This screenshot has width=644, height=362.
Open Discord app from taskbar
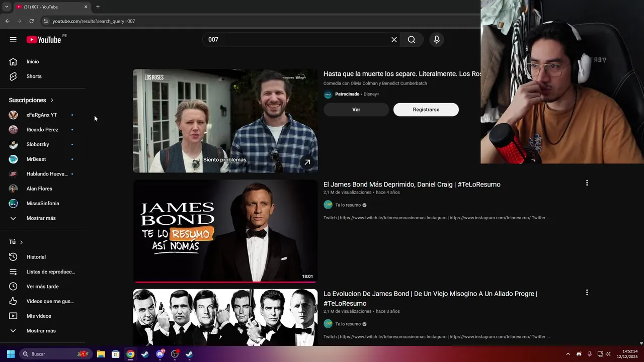(x=160, y=354)
